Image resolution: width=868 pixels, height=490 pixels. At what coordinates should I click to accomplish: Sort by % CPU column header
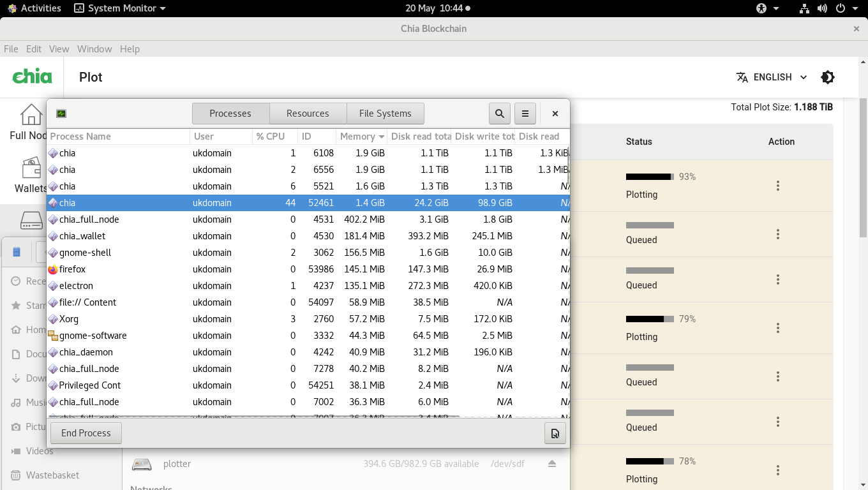275,137
